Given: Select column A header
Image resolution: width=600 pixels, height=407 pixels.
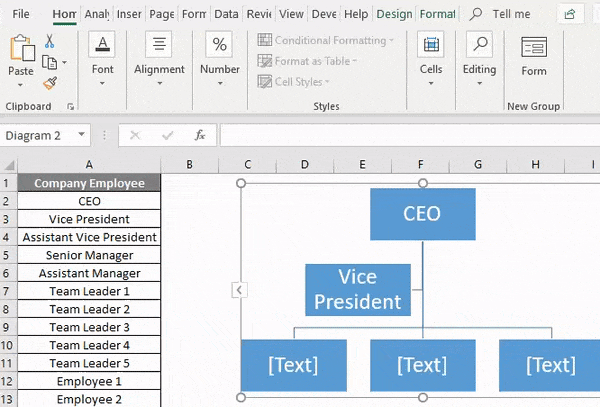Looking at the screenshot, I should point(89,165).
